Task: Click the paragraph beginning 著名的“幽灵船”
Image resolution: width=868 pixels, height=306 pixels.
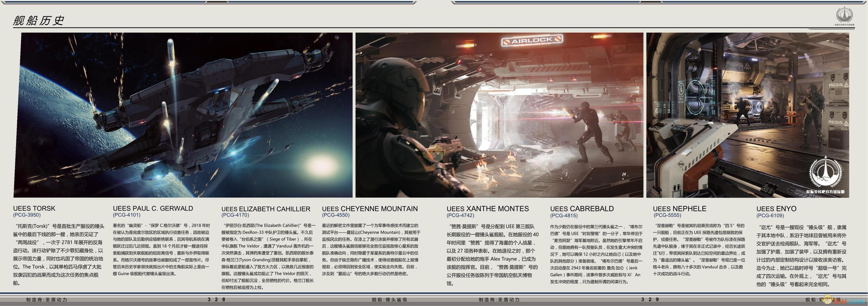Action: tap(161, 249)
